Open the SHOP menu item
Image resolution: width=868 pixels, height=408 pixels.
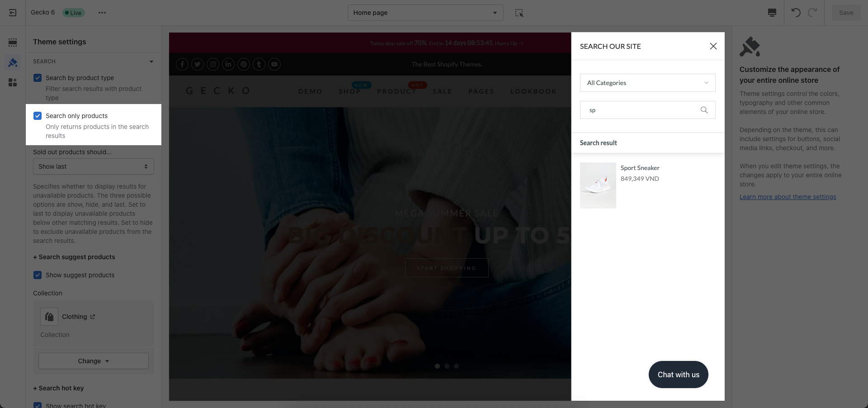[350, 91]
